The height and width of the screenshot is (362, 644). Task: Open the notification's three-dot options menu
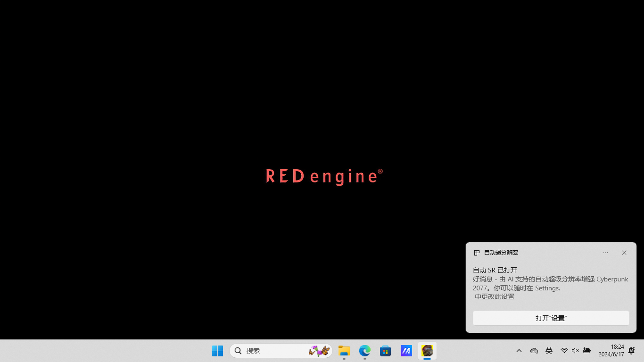pos(605,253)
